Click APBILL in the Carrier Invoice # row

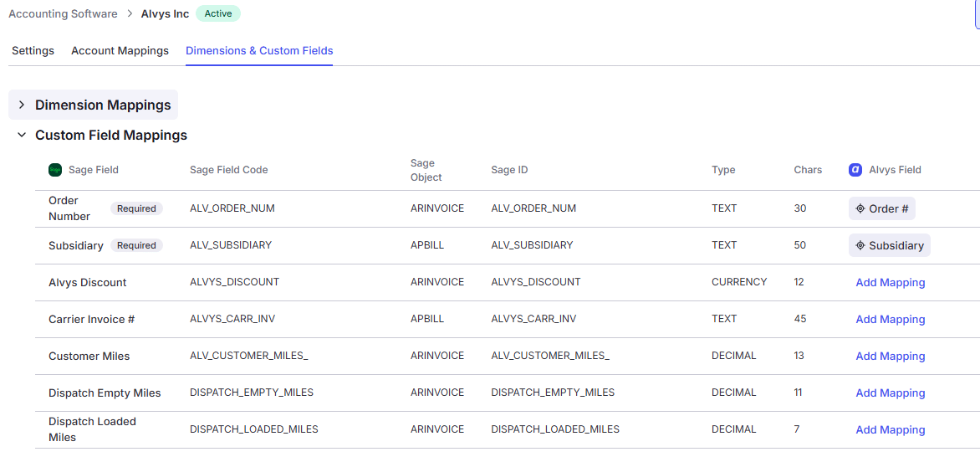coord(427,319)
